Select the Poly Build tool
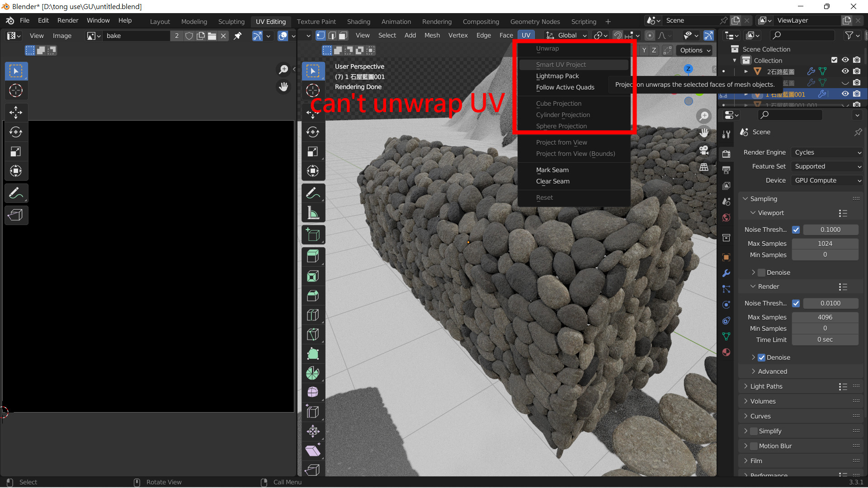The image size is (868, 488). pyautogui.click(x=313, y=353)
